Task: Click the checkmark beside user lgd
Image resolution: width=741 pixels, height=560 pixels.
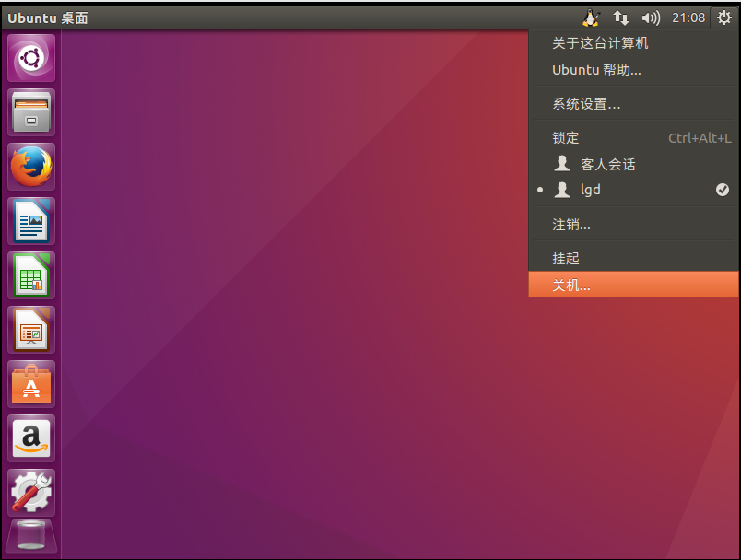Action: click(x=722, y=190)
